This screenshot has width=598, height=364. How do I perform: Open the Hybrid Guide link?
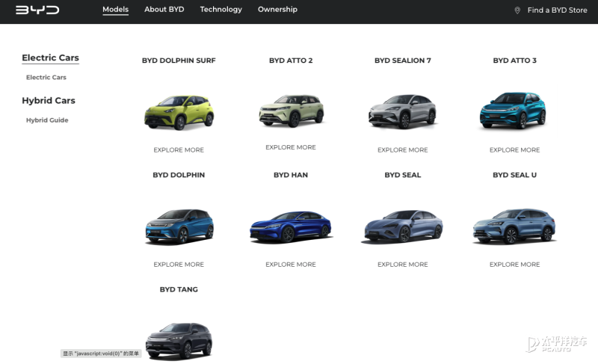point(47,120)
